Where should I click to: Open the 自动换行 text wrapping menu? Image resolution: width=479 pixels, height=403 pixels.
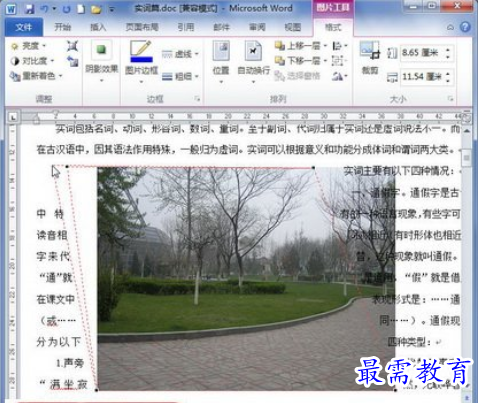coord(254,62)
